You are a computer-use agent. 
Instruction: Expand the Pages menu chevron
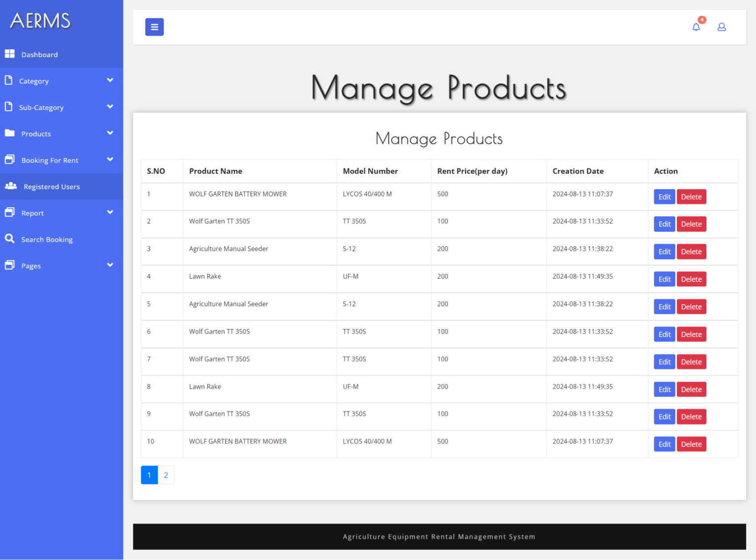(x=110, y=265)
